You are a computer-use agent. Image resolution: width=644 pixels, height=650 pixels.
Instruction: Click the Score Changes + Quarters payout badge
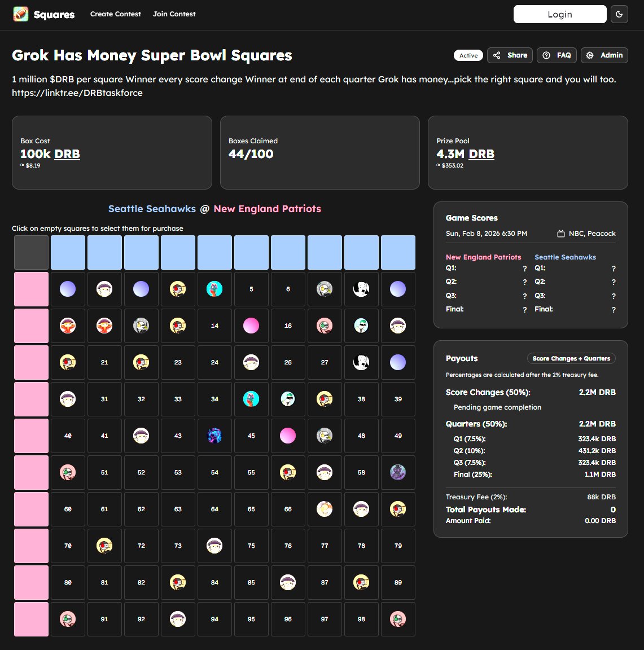(x=571, y=358)
